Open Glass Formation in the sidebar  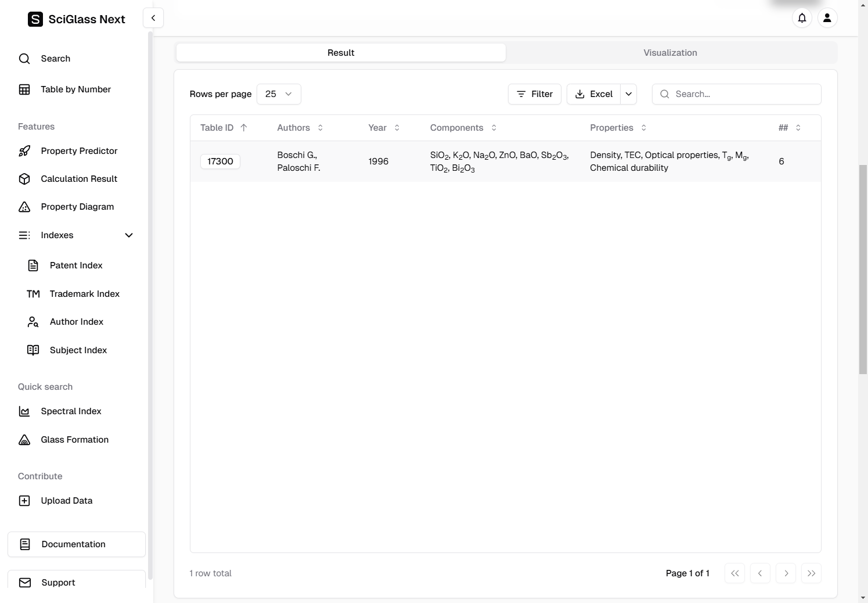(x=74, y=440)
